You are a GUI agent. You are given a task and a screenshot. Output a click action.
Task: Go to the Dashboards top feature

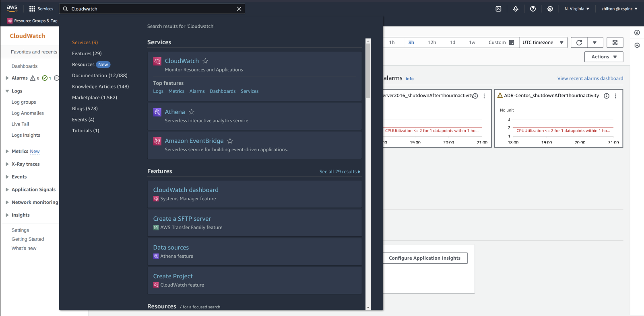pyautogui.click(x=223, y=91)
